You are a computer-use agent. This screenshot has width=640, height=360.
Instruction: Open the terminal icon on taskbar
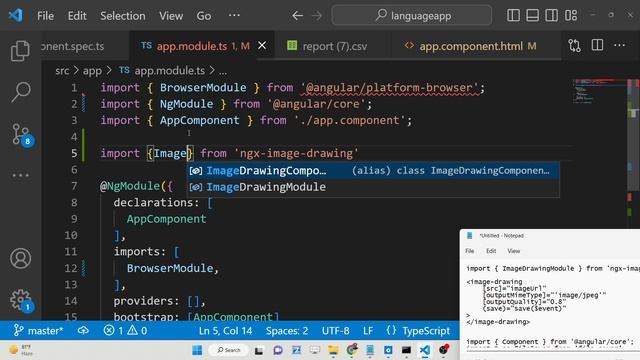407,350
